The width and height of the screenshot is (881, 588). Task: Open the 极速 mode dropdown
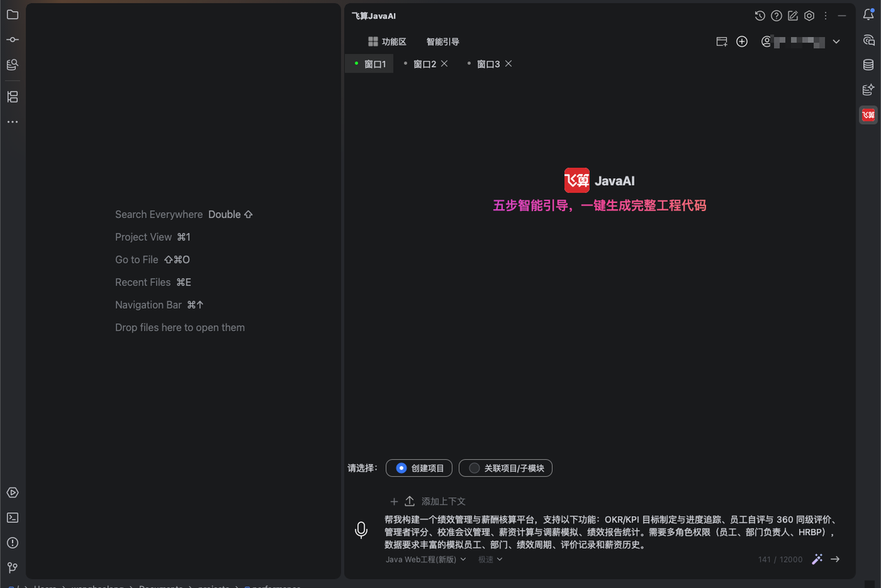point(490,560)
